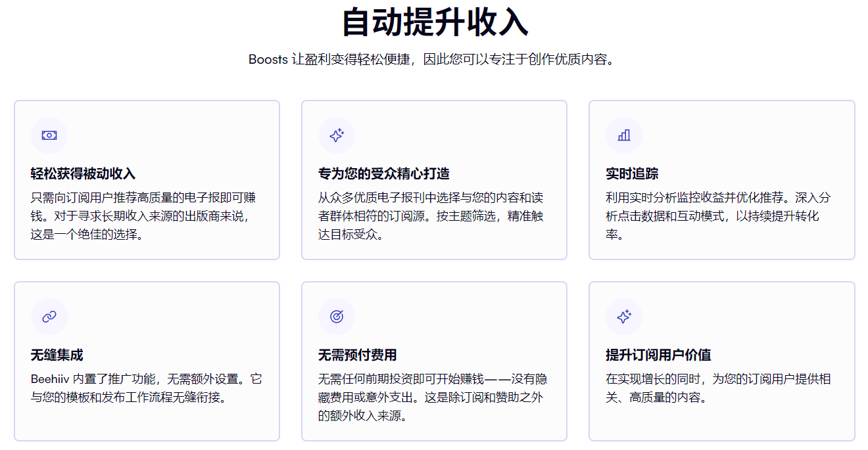Click the description starting 无需任何前期投资
This screenshot has height=450, width=868.
coord(433,397)
